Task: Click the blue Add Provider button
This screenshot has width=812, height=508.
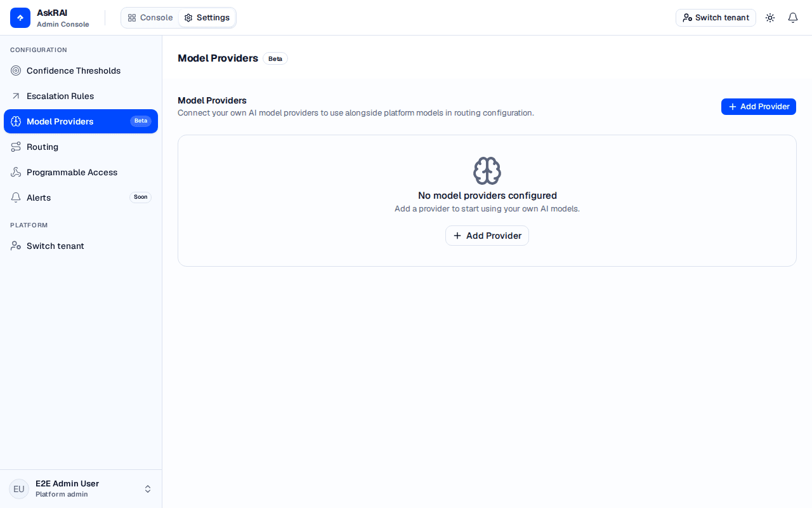Action: pyautogui.click(x=759, y=107)
